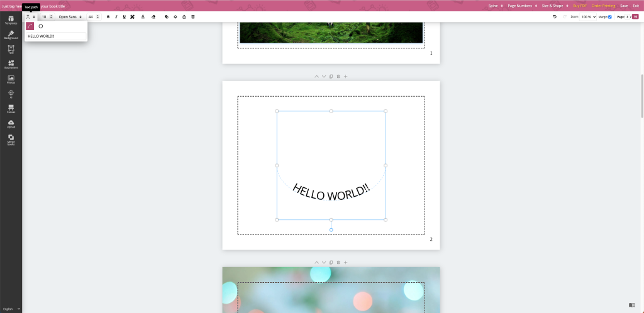Toggle underline formatting

pyautogui.click(x=124, y=17)
